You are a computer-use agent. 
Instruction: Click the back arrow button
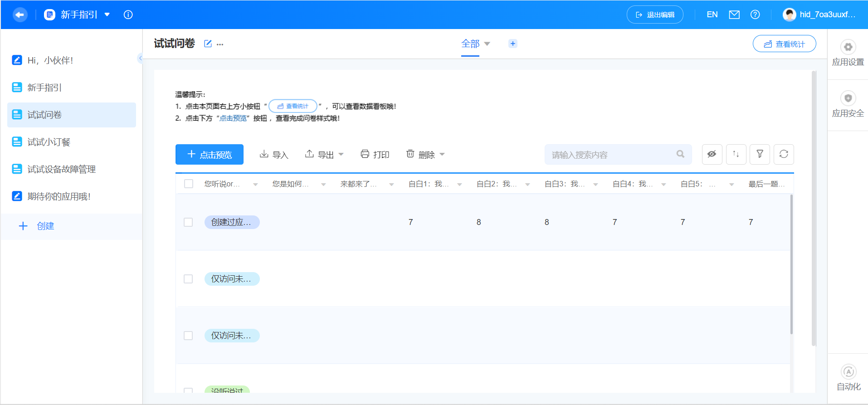20,15
